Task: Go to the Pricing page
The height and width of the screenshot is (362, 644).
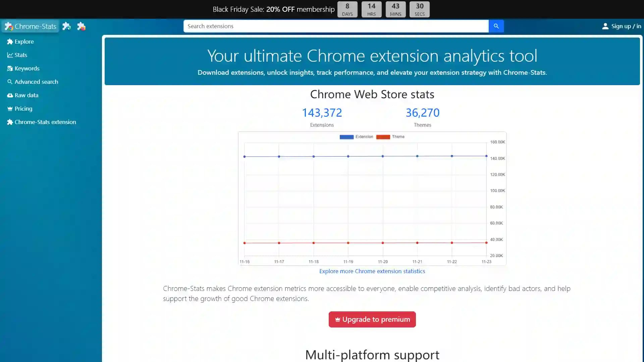Action: [x=20, y=109]
